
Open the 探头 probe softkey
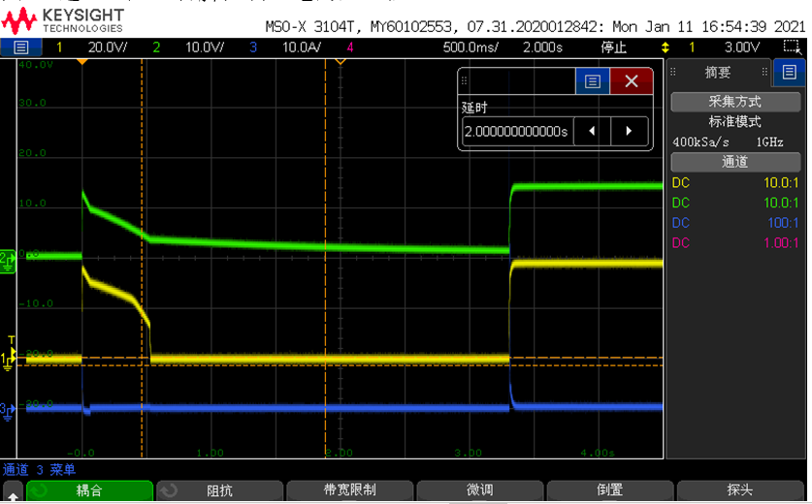[x=739, y=490]
